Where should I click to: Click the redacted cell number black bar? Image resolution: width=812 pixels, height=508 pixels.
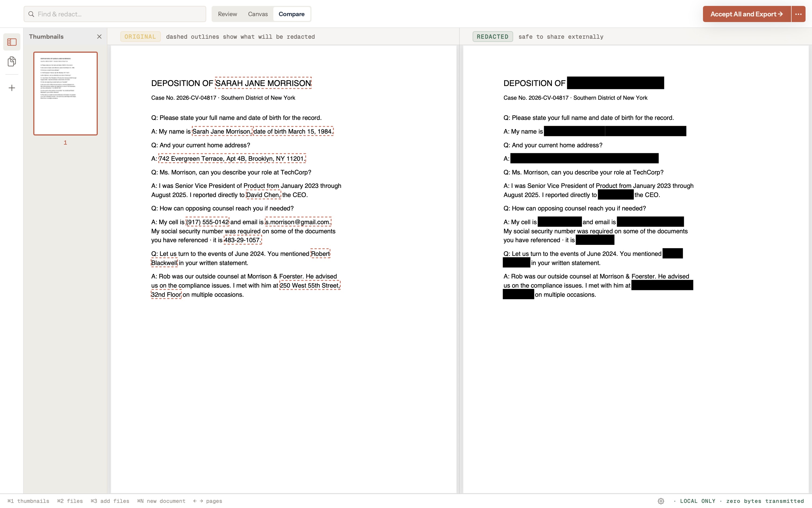[x=560, y=222]
